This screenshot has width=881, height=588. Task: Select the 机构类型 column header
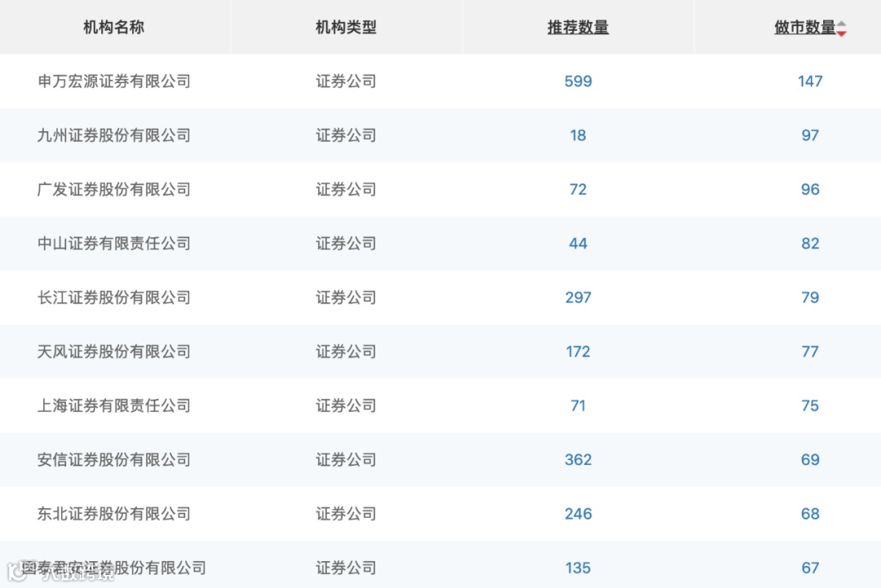(346, 27)
